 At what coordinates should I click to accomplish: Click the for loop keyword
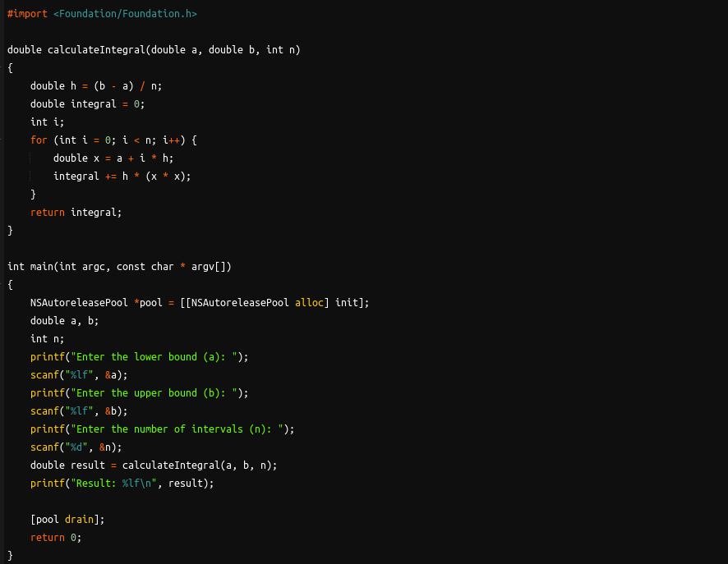click(38, 140)
